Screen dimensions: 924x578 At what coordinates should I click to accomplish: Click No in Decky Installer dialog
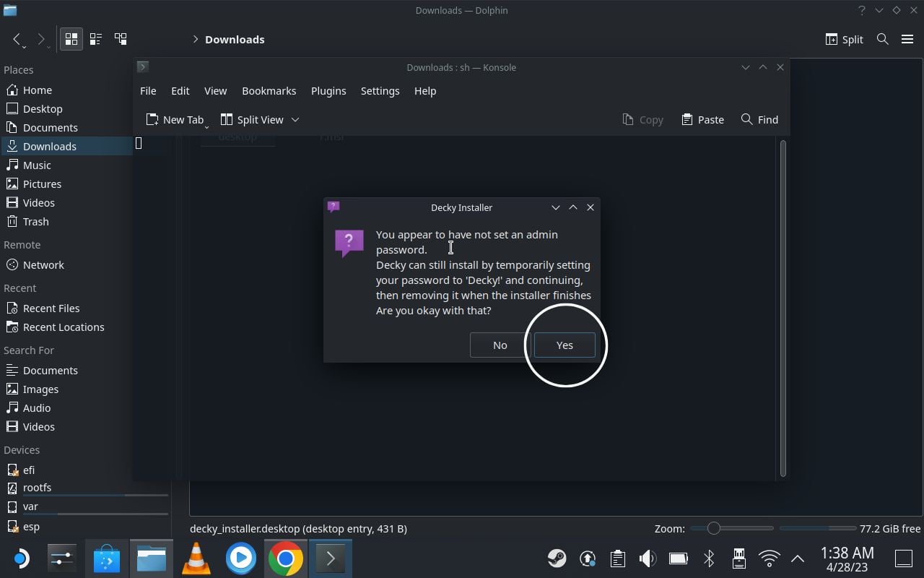pyautogui.click(x=500, y=345)
